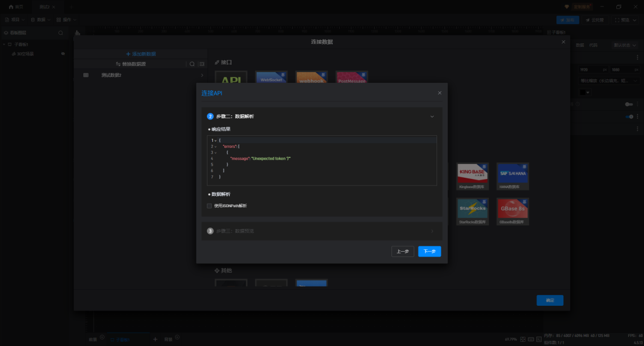Screen dimensions: 644x346
Task: Choose the WebSocket connector tile
Action: [271, 77]
